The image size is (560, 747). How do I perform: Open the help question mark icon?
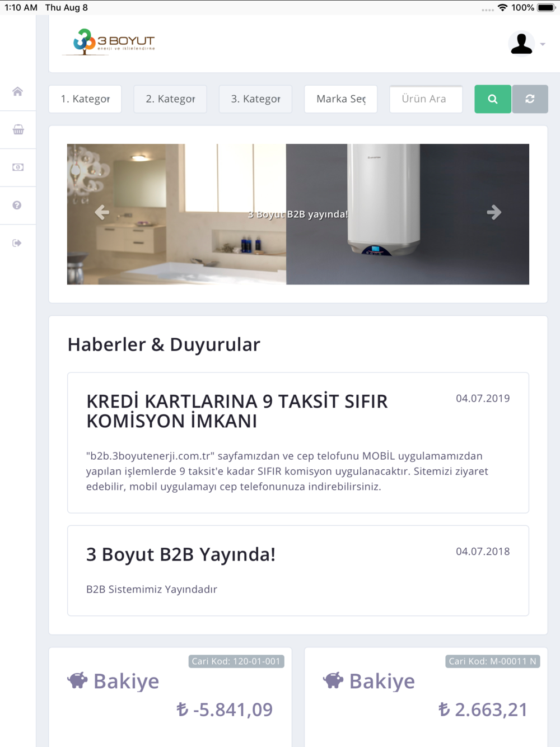click(17, 206)
